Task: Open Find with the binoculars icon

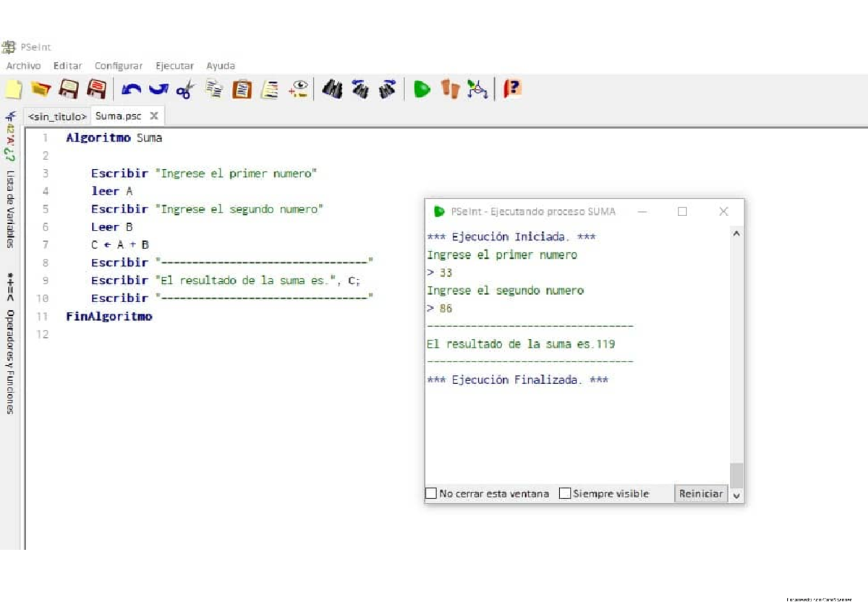Action: click(x=332, y=90)
